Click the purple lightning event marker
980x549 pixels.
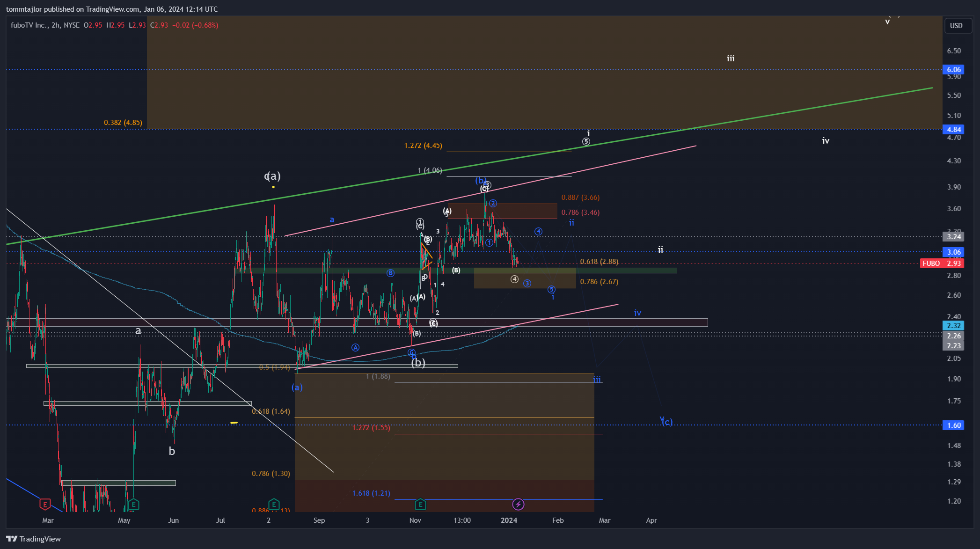click(x=518, y=504)
